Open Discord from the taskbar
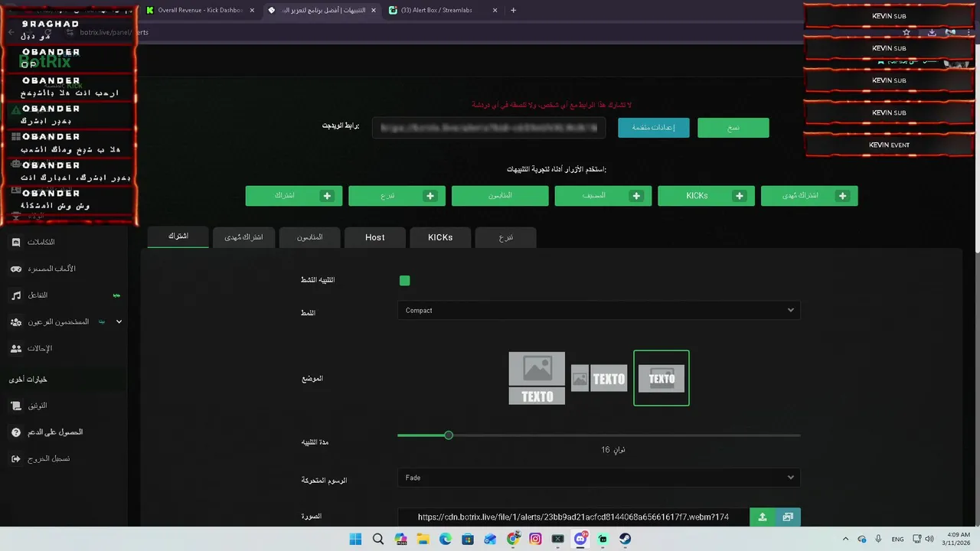The image size is (980, 551). (x=580, y=540)
